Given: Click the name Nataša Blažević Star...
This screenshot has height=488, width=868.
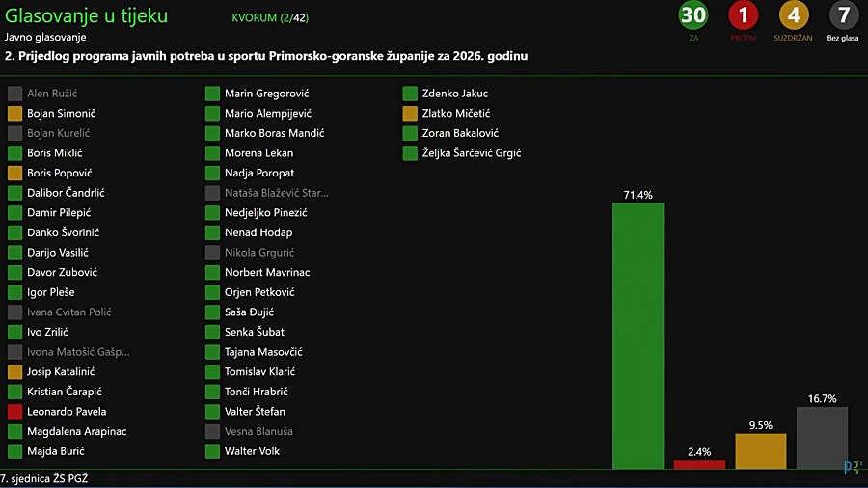Looking at the screenshot, I should pos(277,193).
